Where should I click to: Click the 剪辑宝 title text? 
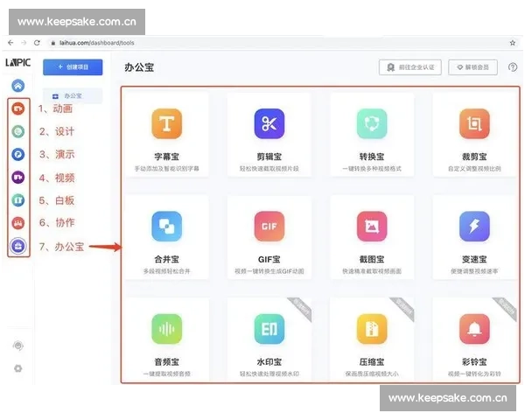pos(269,157)
